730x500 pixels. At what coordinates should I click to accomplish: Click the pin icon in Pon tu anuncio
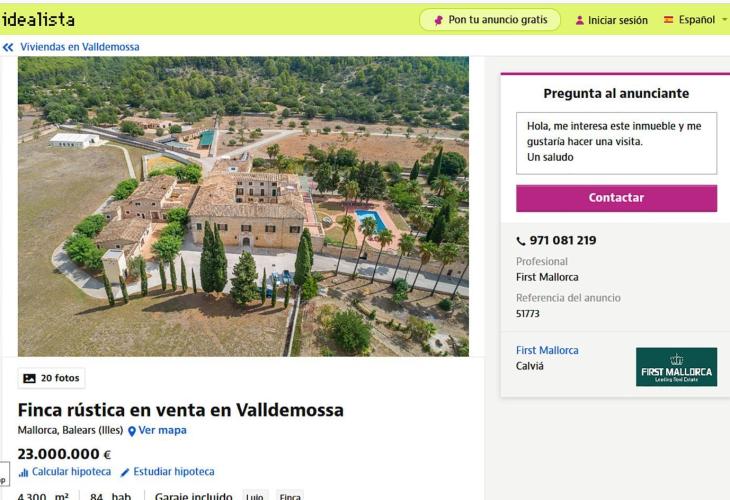[438, 20]
